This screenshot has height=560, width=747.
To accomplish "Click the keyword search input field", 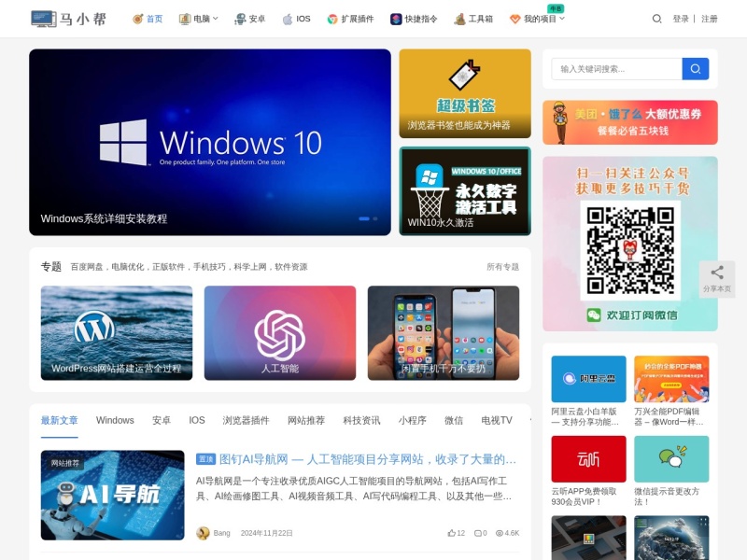I will pos(616,69).
